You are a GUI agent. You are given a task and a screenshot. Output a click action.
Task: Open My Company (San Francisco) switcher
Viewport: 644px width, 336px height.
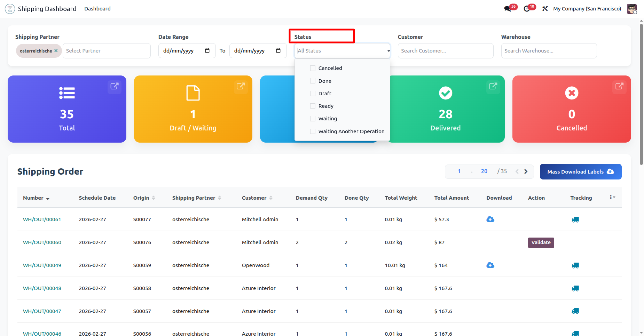tap(587, 9)
